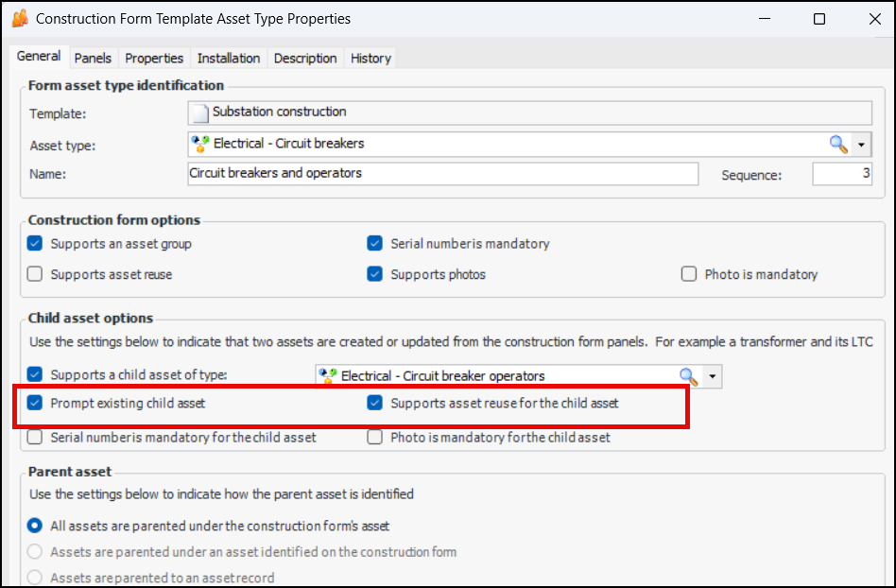Screen dimensions: 896x588
Task: Click the Asset type magnifier search icon
Action: point(838,144)
